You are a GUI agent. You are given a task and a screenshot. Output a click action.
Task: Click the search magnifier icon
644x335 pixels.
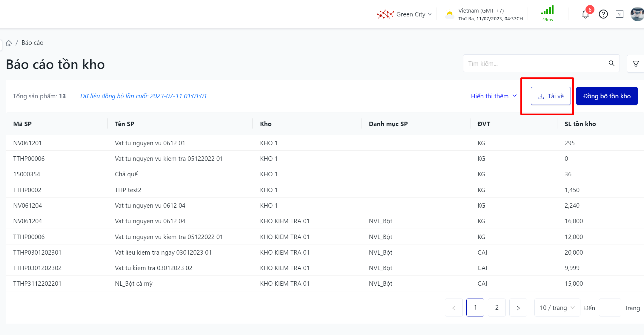coord(611,63)
